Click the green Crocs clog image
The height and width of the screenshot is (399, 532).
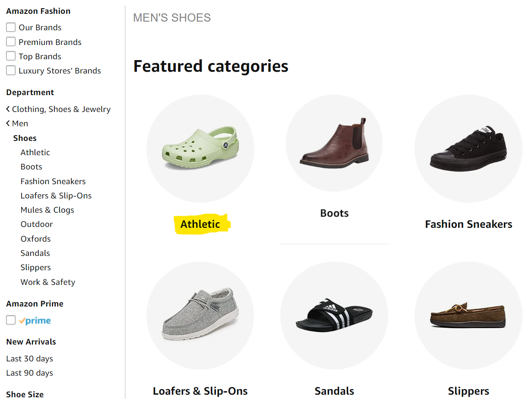[200, 148]
